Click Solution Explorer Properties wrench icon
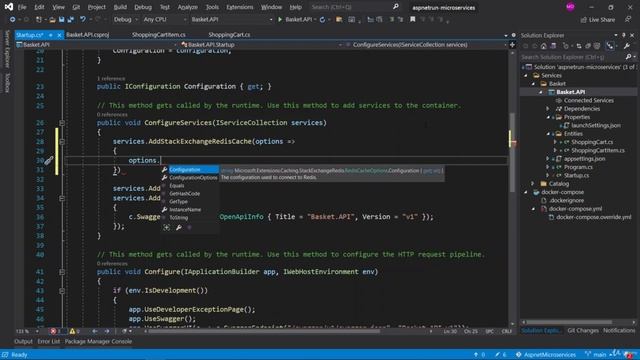640x360 pixels. [627, 46]
